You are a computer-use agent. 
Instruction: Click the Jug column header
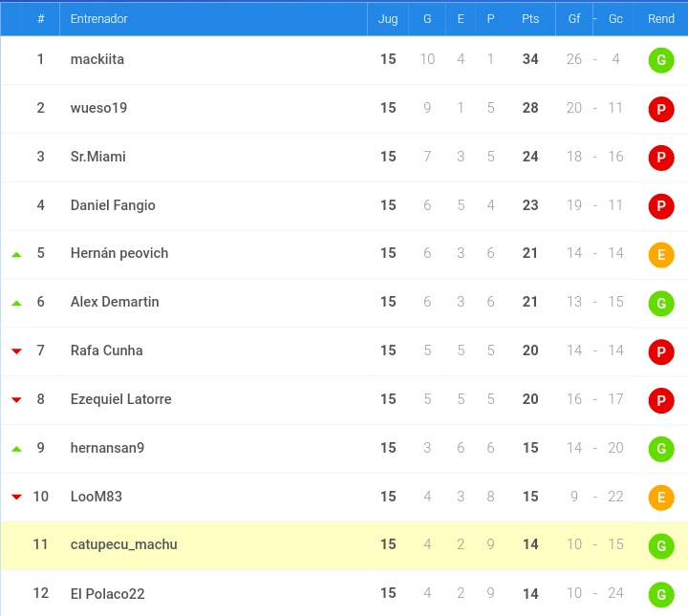388,19
